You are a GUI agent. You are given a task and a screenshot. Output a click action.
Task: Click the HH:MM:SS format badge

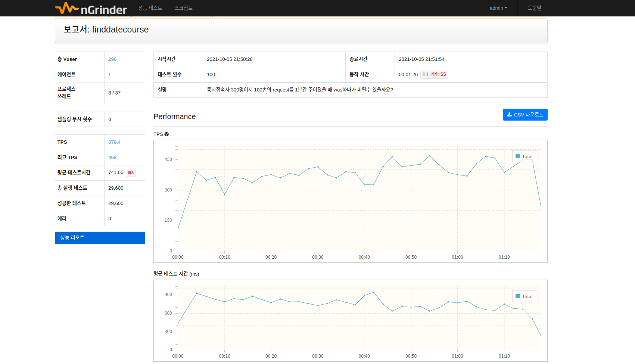[x=434, y=75]
